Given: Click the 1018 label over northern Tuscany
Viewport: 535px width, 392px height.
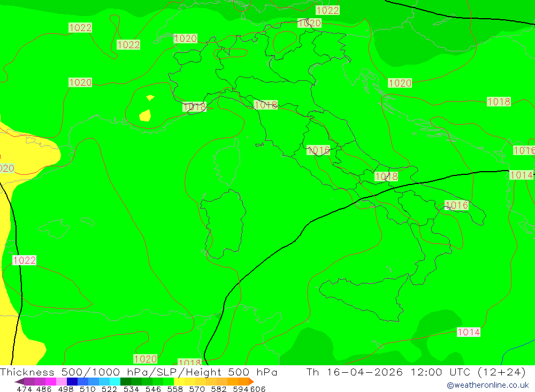Looking at the screenshot, I should pyautogui.click(x=266, y=105).
